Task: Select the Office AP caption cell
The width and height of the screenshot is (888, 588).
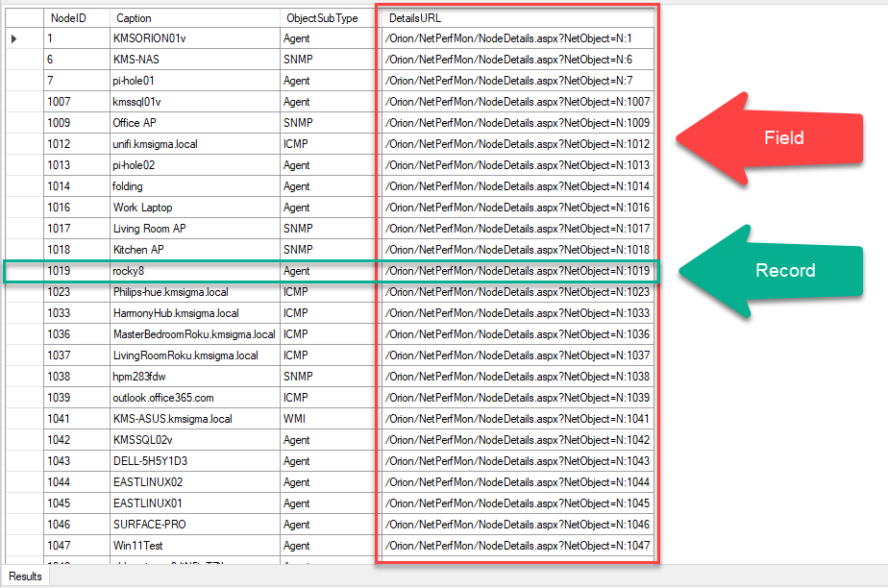Action: click(x=194, y=123)
